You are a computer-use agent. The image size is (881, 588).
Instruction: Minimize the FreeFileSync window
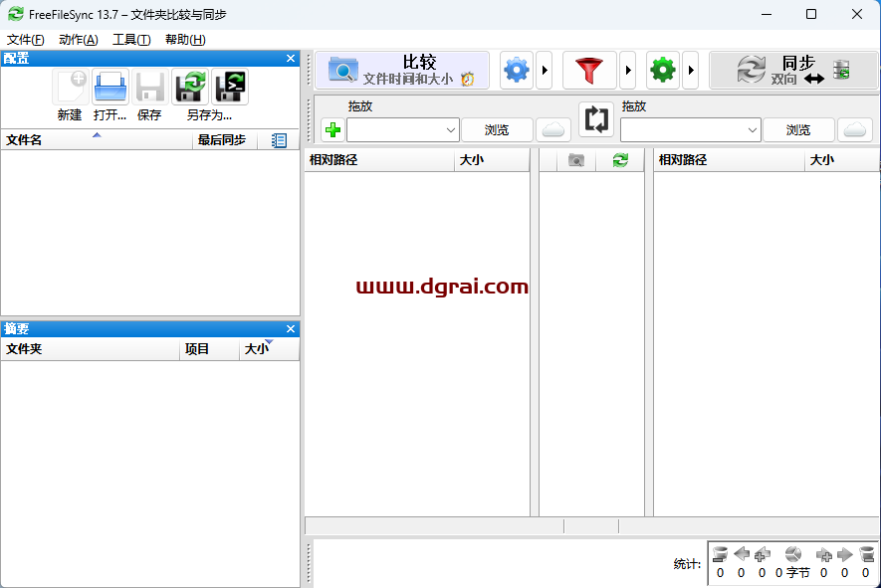(x=767, y=14)
